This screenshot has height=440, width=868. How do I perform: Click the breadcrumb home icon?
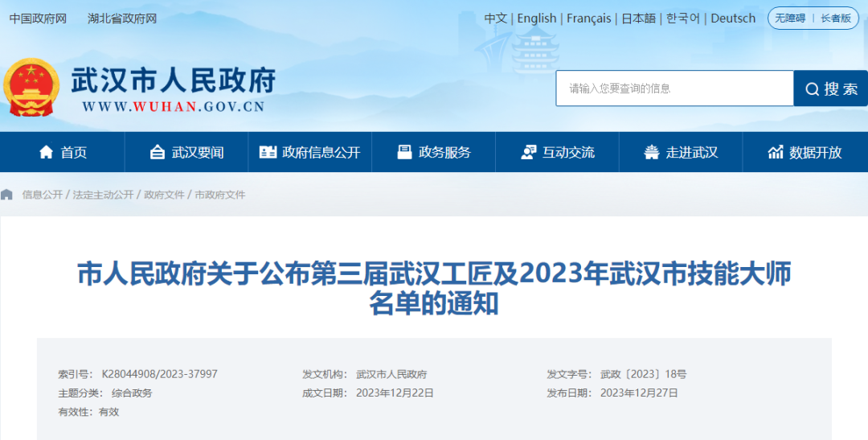point(7,195)
